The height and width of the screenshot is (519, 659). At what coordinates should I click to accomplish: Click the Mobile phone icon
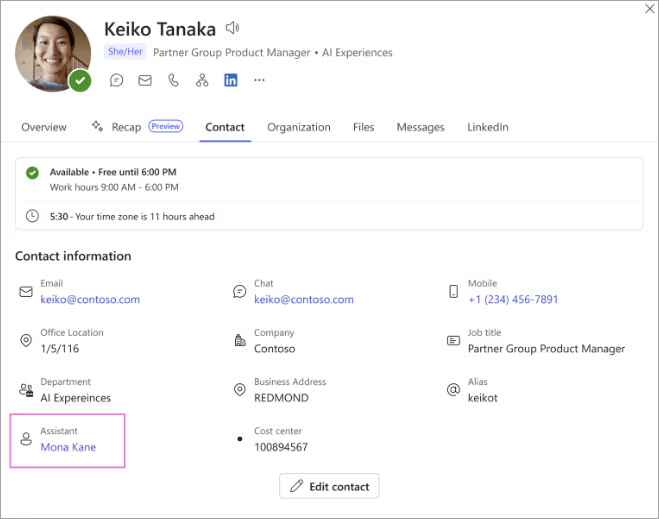pos(453,291)
